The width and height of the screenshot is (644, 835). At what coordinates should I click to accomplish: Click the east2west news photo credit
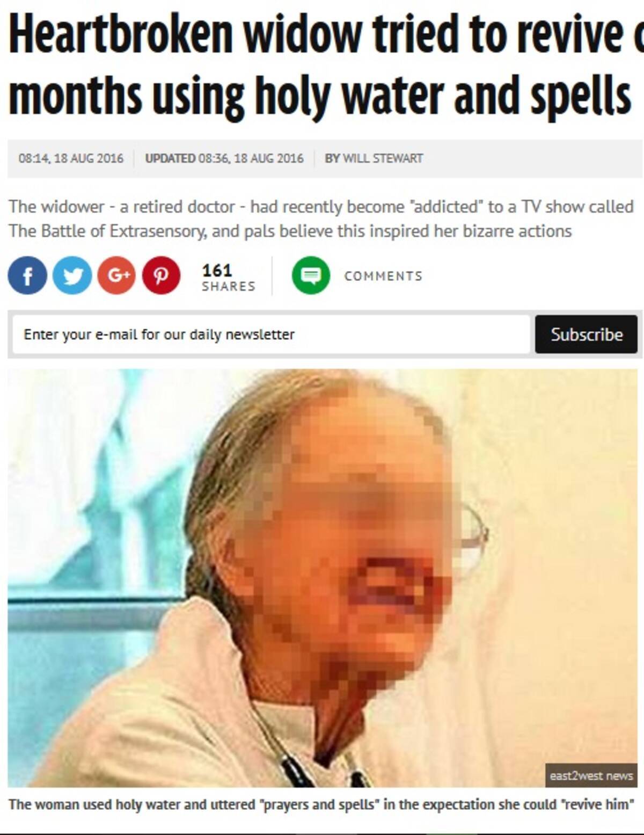coord(591,776)
